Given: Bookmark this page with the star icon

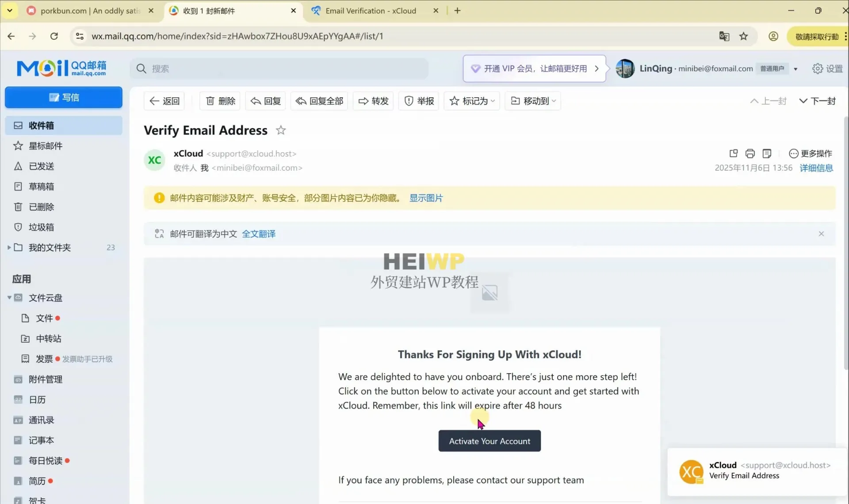Looking at the screenshot, I should pos(744,36).
